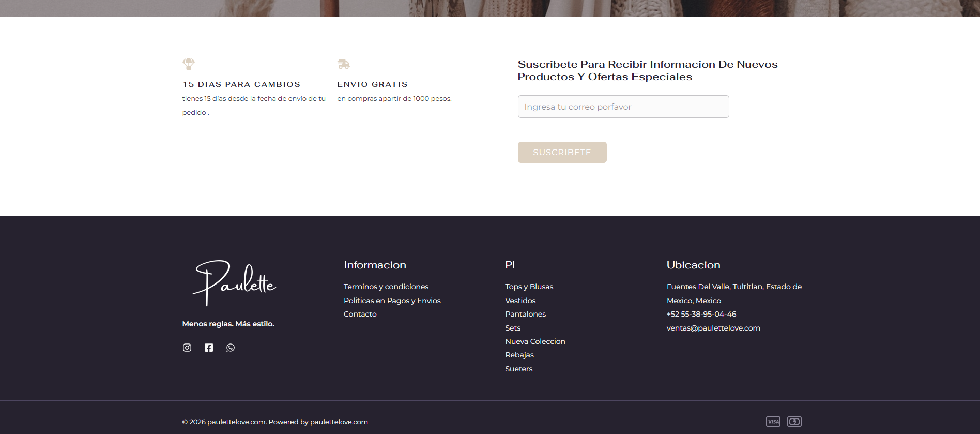Open the Rebajas link
Image resolution: width=980 pixels, height=434 pixels.
[519, 355]
